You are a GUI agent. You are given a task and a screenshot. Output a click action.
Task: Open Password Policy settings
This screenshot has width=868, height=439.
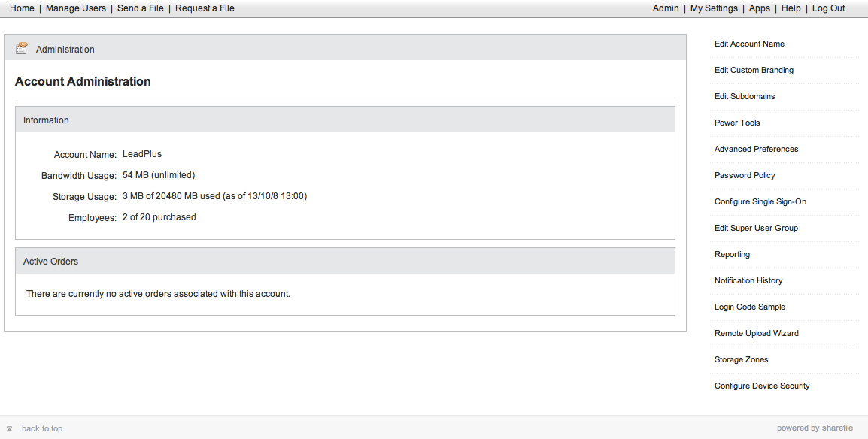(x=745, y=175)
